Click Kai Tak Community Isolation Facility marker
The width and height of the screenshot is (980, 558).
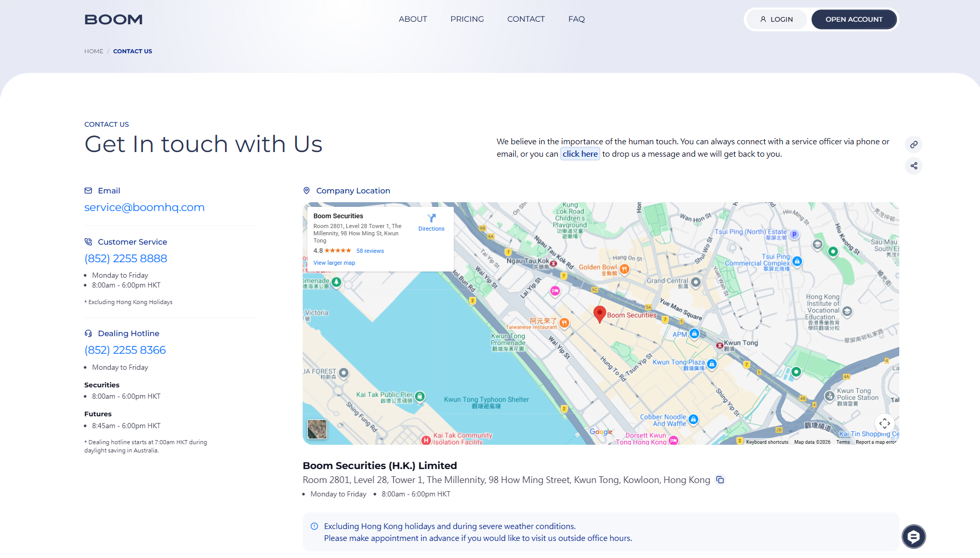point(426,440)
